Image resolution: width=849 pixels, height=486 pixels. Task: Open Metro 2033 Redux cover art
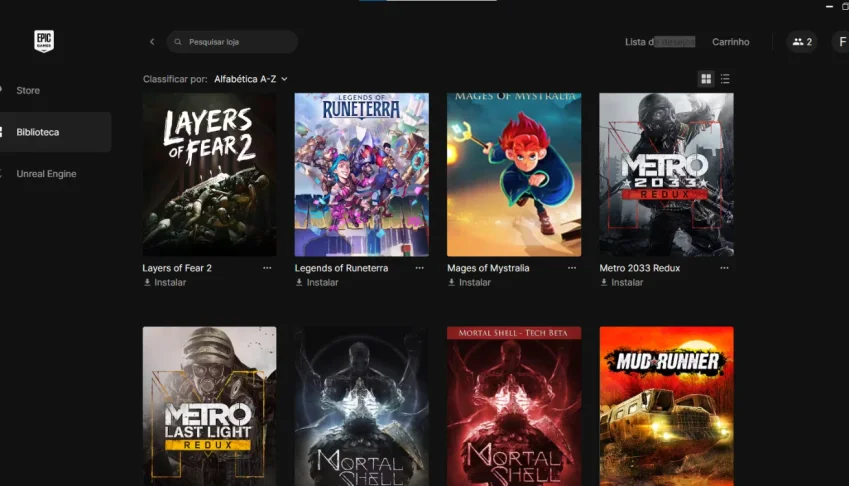pos(667,174)
